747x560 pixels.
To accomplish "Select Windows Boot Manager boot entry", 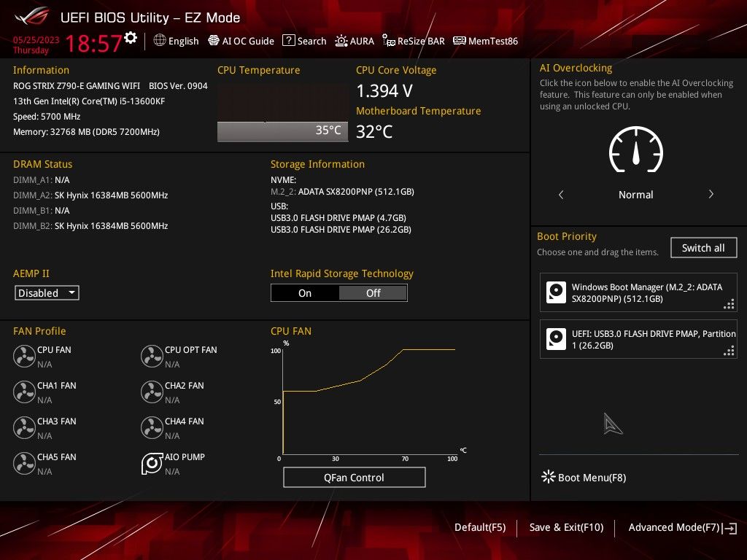I will click(638, 292).
